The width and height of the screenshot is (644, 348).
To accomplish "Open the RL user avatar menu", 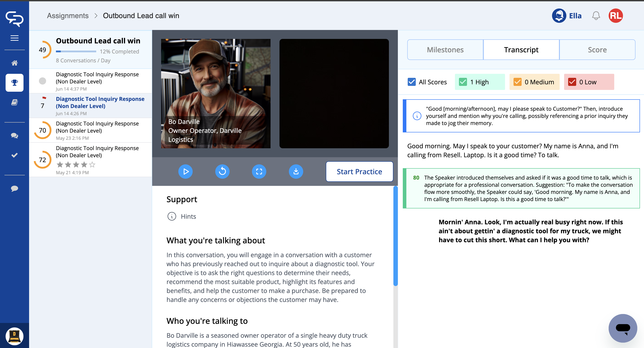I will [616, 16].
